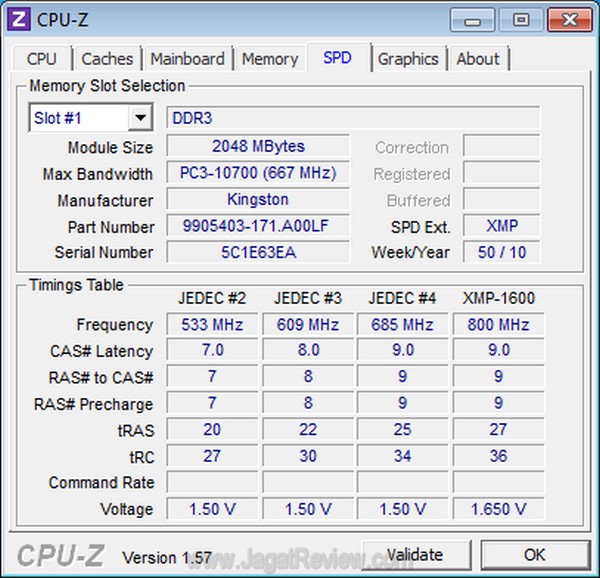The width and height of the screenshot is (600, 578).
Task: Open the Graphics tab
Action: tap(408, 59)
